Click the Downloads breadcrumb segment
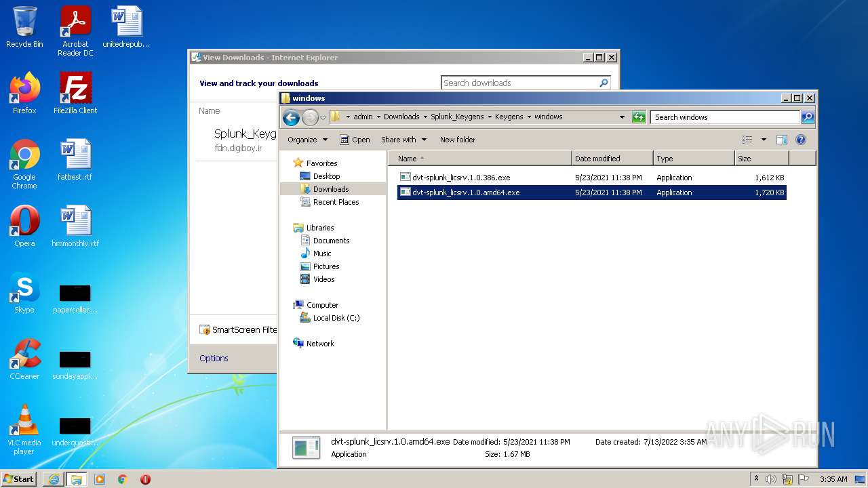 point(401,117)
